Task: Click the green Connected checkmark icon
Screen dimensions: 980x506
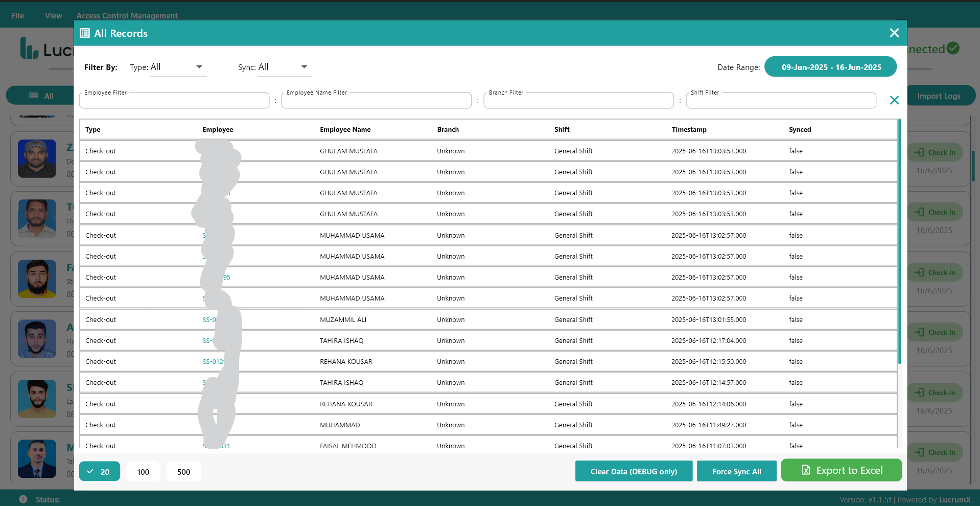Action: point(953,48)
